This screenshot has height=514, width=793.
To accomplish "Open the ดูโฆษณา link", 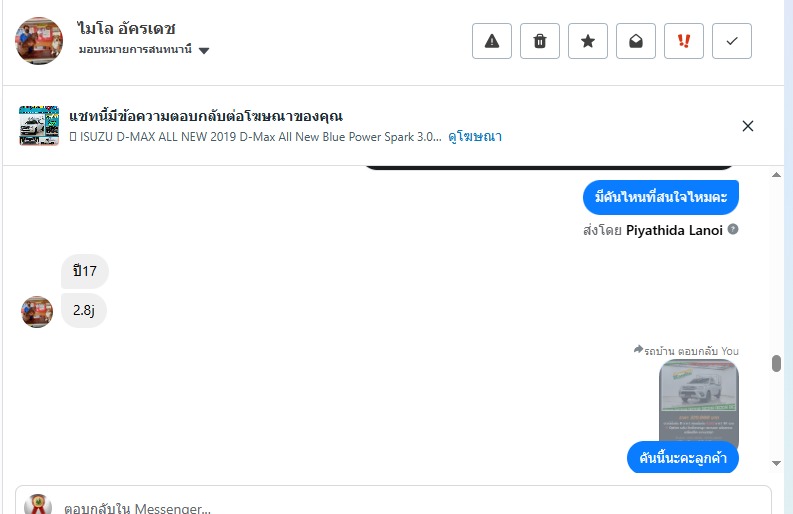I will tap(475, 137).
